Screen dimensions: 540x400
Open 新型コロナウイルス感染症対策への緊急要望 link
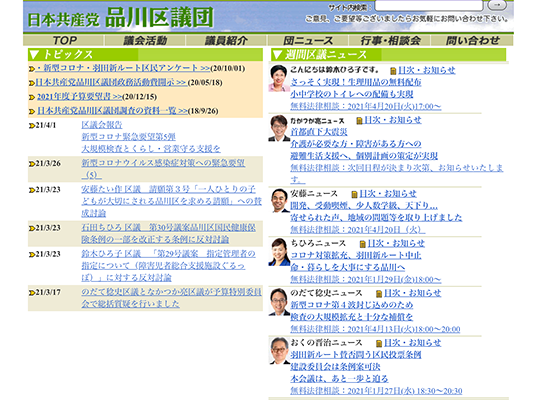coord(163,169)
